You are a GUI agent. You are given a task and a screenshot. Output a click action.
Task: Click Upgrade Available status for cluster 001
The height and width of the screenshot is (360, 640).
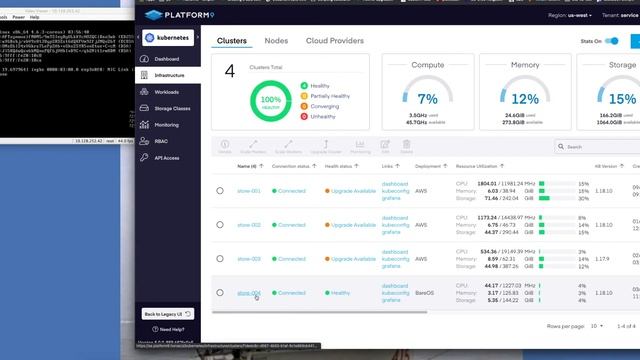tap(350, 191)
